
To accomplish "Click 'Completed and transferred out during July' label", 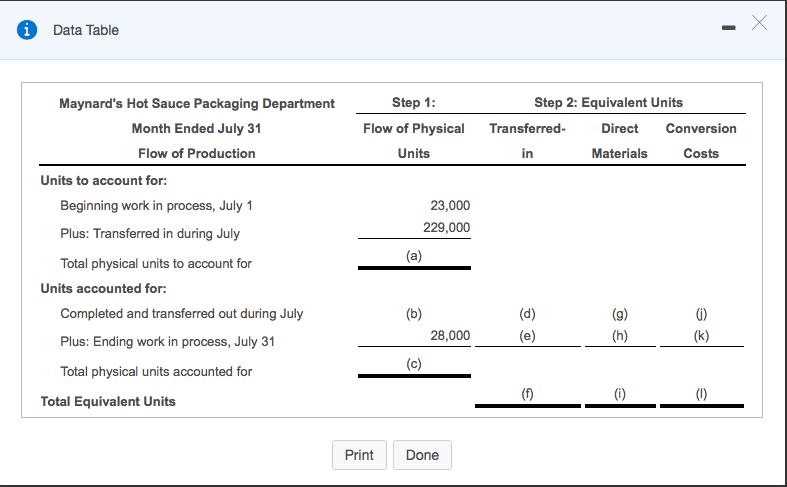I will [182, 313].
